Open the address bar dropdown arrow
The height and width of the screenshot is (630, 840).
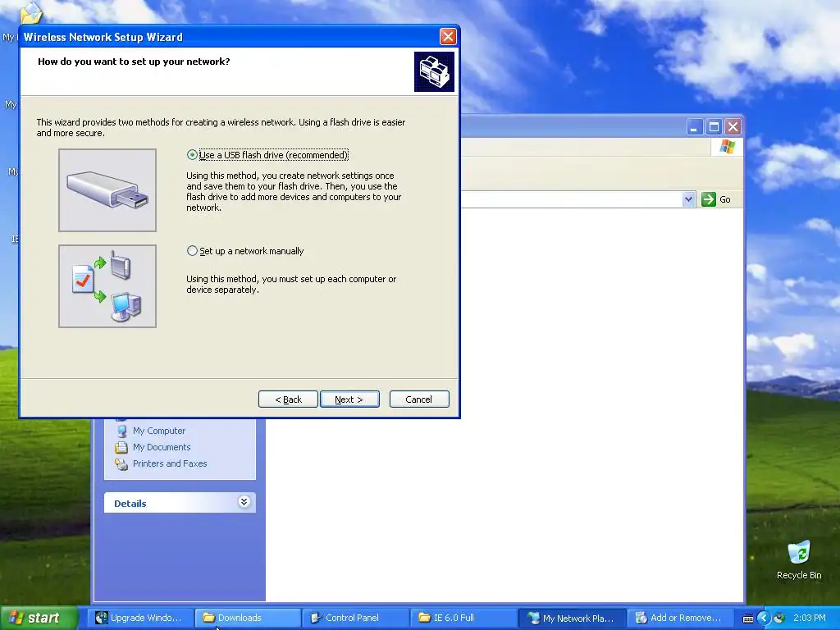688,199
